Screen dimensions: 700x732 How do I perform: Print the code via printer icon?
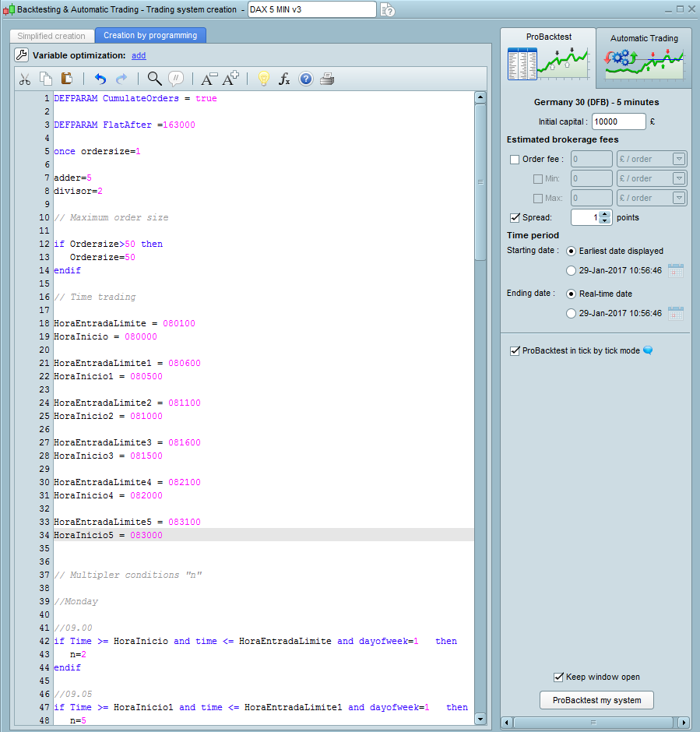327,79
